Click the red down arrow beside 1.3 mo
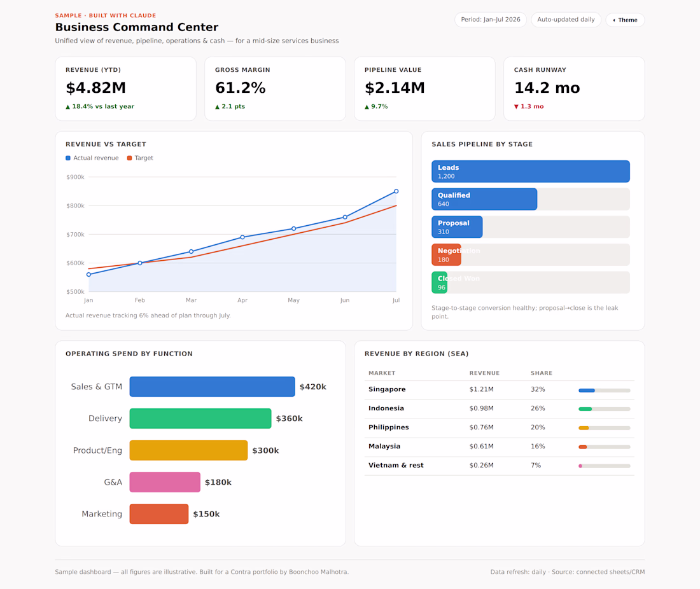 pos(516,107)
